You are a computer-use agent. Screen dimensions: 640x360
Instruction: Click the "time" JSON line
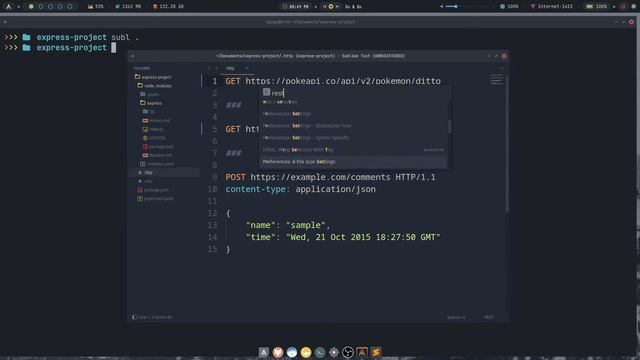[x=343, y=237]
